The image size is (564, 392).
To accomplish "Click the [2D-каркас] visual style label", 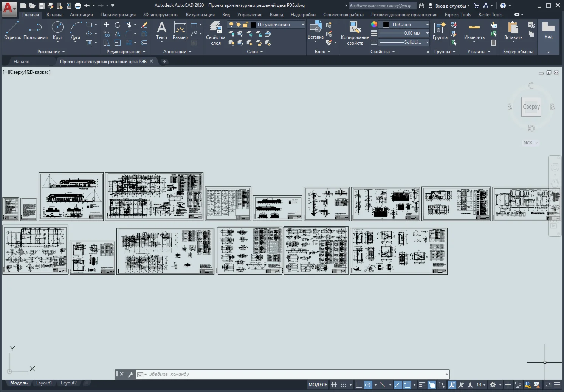I will pos(38,72).
